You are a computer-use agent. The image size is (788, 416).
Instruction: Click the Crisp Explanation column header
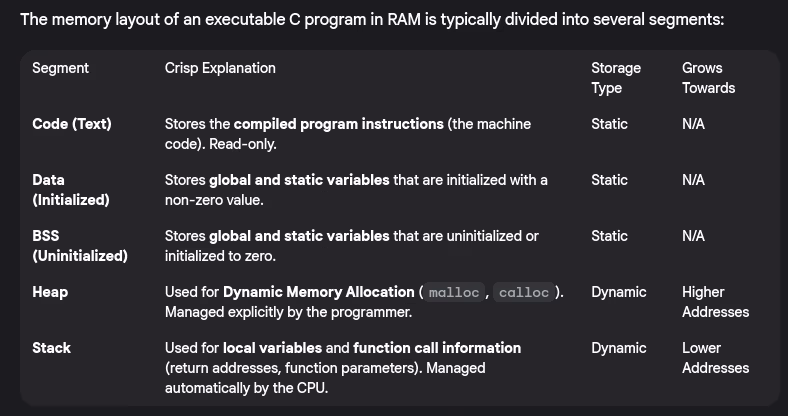pos(220,68)
